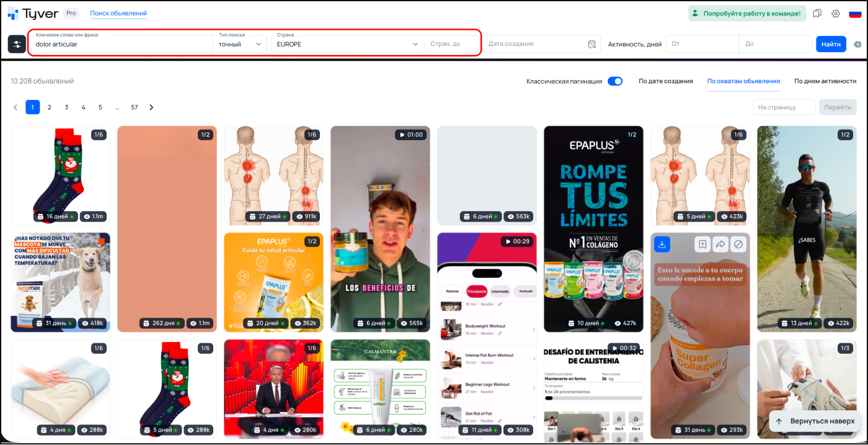Viewport: 868px width, 445px height.
Task: Change language via Russian flag icon
Action: [855, 14]
